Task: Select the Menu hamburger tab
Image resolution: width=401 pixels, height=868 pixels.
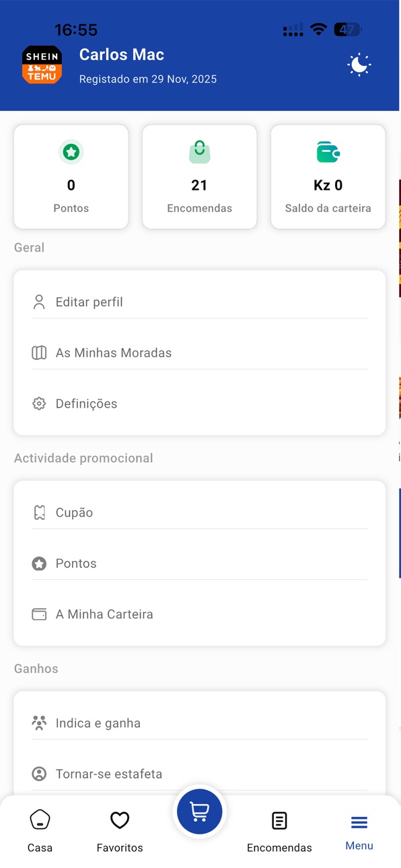Action: pyautogui.click(x=359, y=831)
